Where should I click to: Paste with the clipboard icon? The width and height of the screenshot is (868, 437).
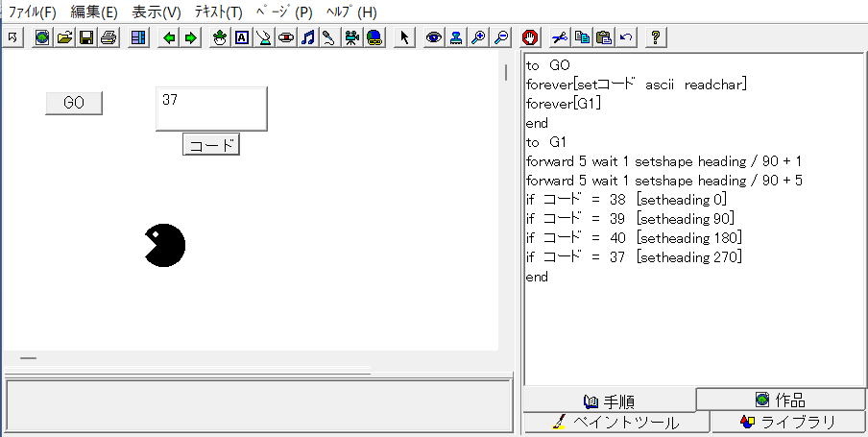click(x=604, y=37)
